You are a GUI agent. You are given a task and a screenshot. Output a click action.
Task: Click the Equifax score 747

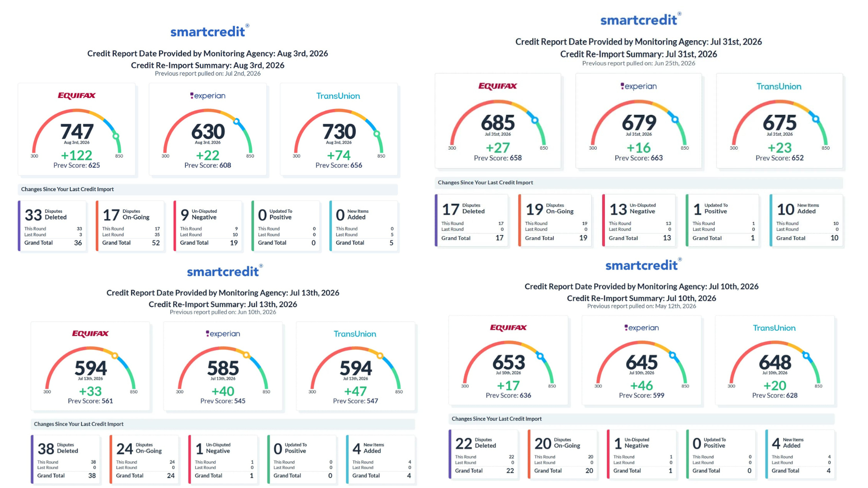click(77, 131)
